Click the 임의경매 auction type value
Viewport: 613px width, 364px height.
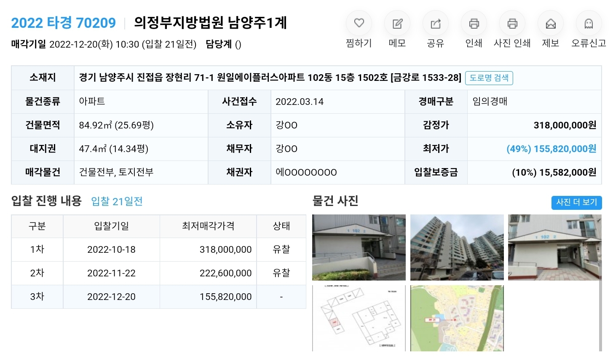coord(490,102)
